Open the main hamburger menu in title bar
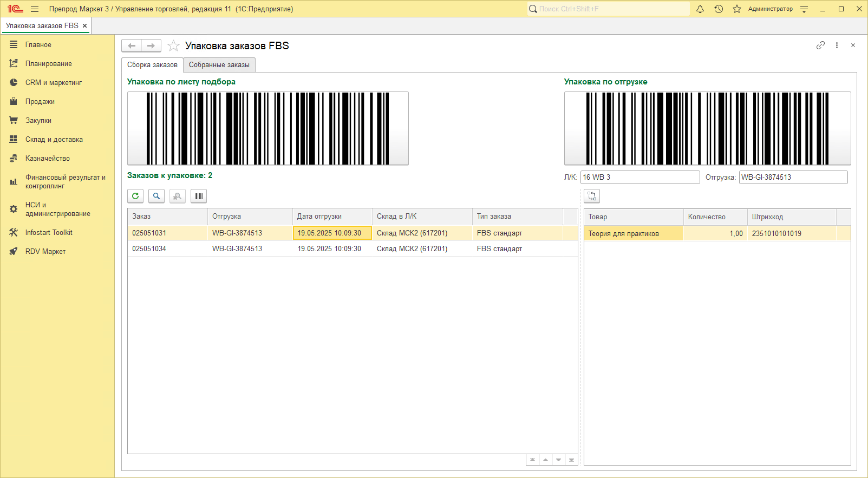Screen dimensions: 868x478 pyautogui.click(x=35, y=9)
